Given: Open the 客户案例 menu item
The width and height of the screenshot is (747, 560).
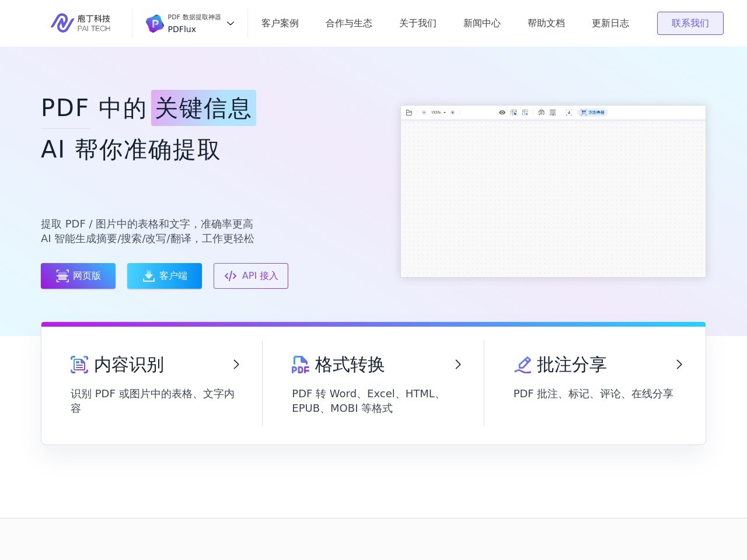Looking at the screenshot, I should tap(280, 23).
